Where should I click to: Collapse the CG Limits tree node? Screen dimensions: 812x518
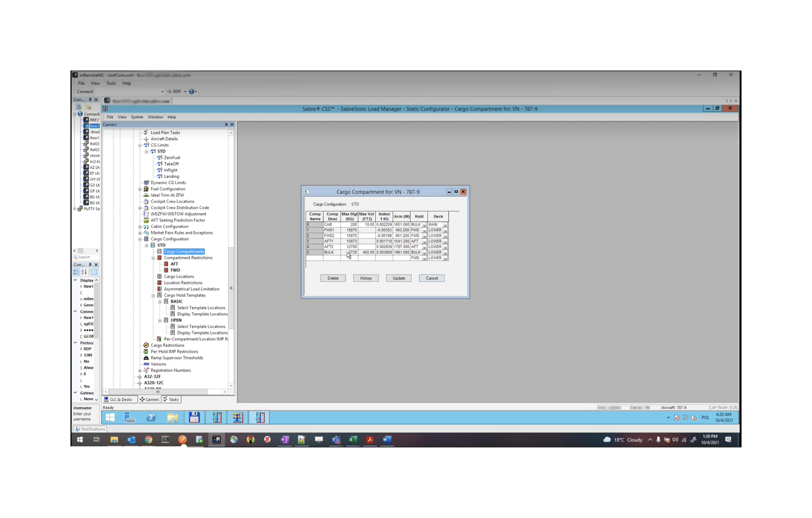[x=140, y=145]
